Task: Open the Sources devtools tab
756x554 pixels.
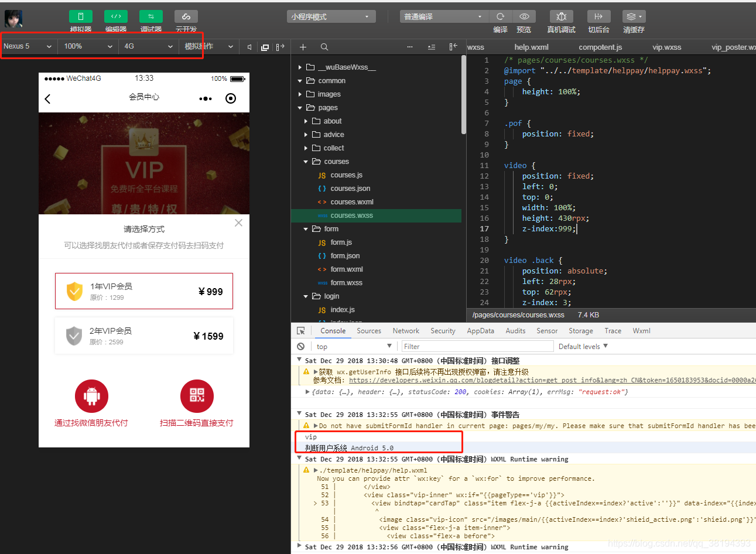Action: [369, 331]
